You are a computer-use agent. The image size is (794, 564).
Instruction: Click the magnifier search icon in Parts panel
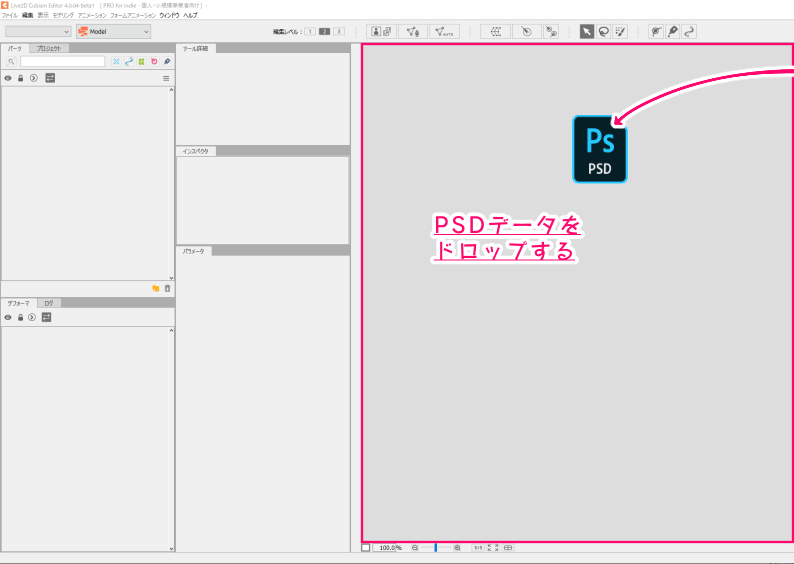pyautogui.click(x=11, y=61)
